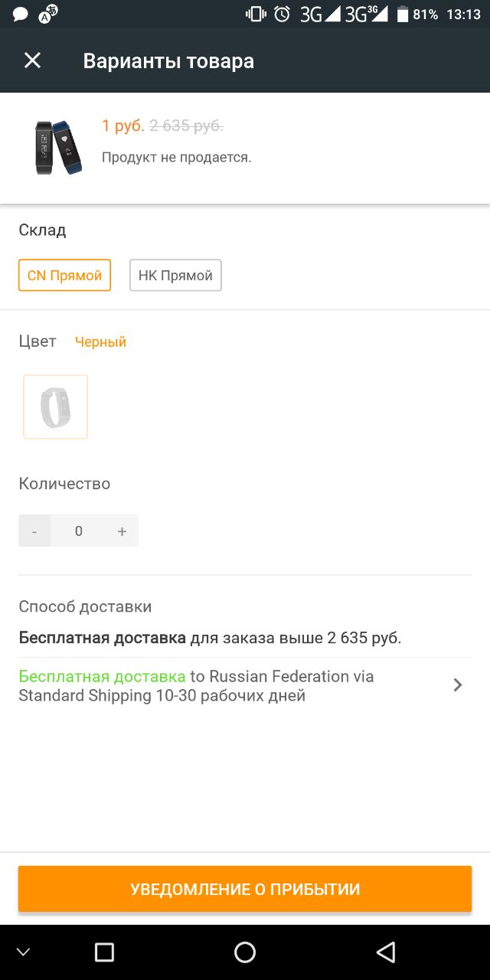This screenshot has height=980, width=490.
Task: Tap the Android back navigation icon
Action: (x=386, y=952)
